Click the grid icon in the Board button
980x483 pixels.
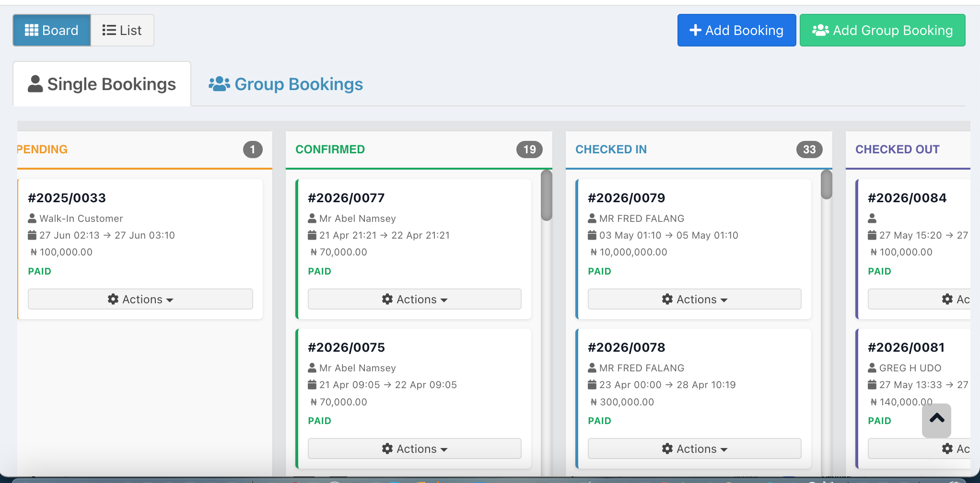pyautogui.click(x=32, y=30)
